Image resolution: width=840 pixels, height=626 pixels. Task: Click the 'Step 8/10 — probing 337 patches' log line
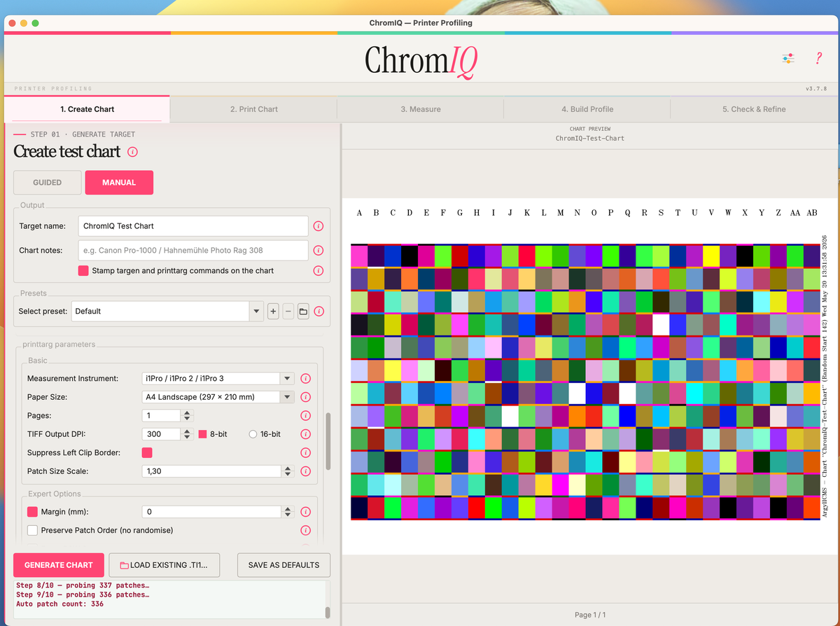(x=83, y=585)
